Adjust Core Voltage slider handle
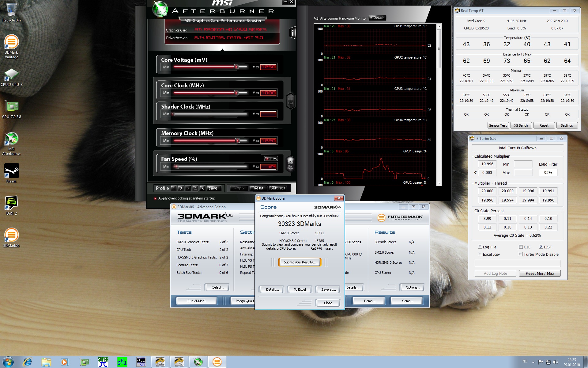This screenshot has width=588, height=368. point(236,67)
